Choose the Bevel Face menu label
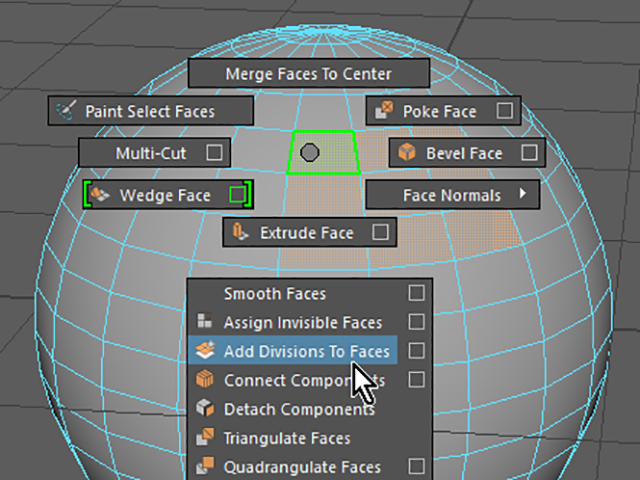 pos(464,153)
